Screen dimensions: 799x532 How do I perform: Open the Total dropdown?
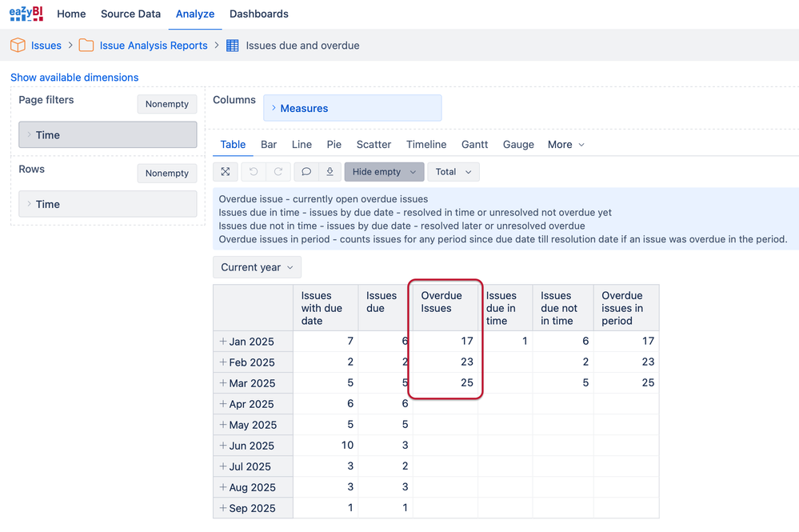(453, 172)
